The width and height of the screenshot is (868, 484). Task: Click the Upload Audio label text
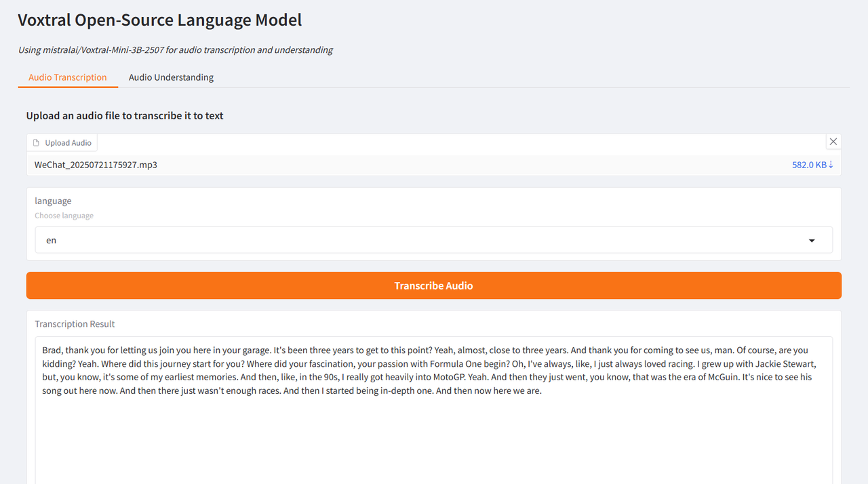point(68,143)
